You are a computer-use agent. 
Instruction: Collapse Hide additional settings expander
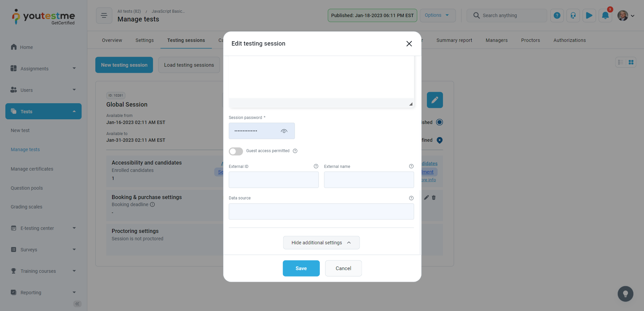click(x=321, y=243)
